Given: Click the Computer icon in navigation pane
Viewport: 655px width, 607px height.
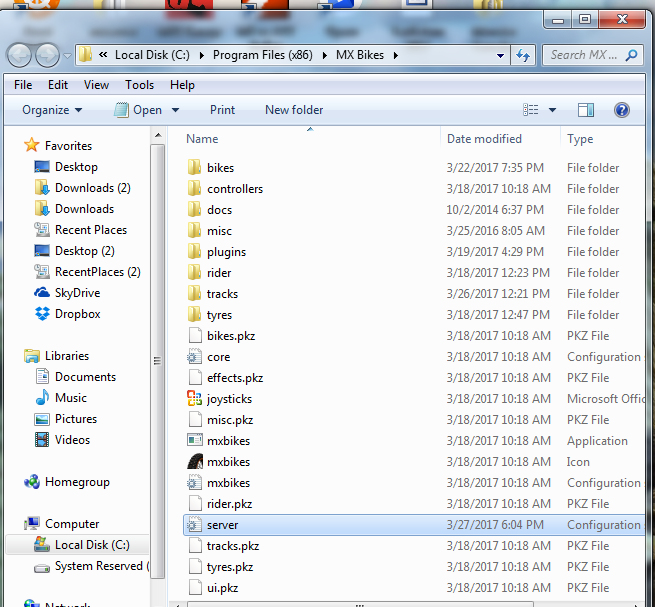Looking at the screenshot, I should tap(32, 523).
